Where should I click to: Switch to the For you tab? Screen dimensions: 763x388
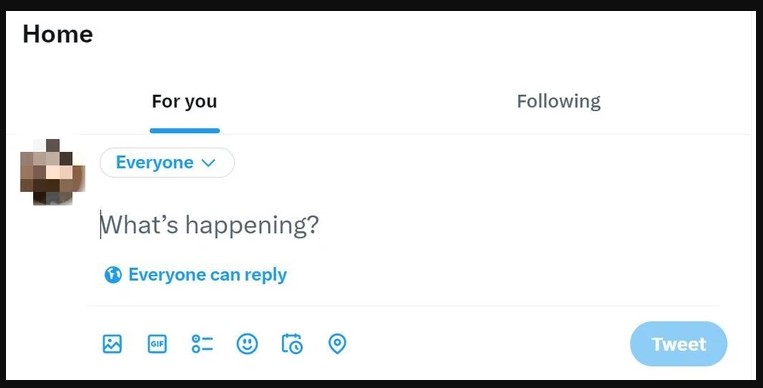[x=184, y=101]
